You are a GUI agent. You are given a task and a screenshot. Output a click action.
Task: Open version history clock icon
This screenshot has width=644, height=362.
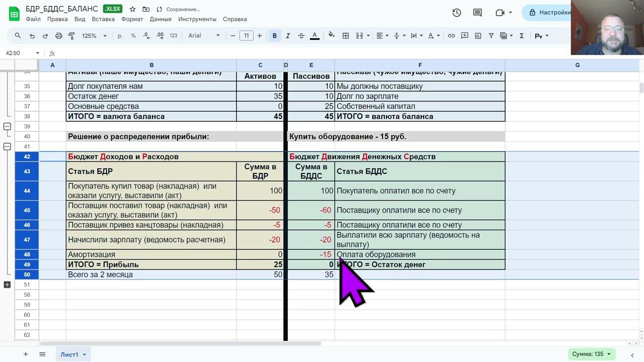457,13
